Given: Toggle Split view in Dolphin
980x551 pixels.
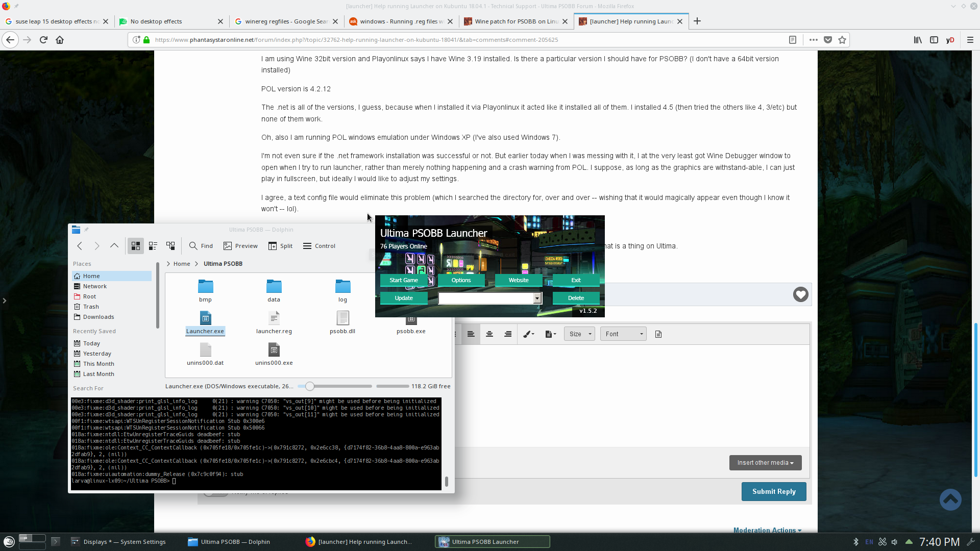Looking at the screenshot, I should [281, 246].
